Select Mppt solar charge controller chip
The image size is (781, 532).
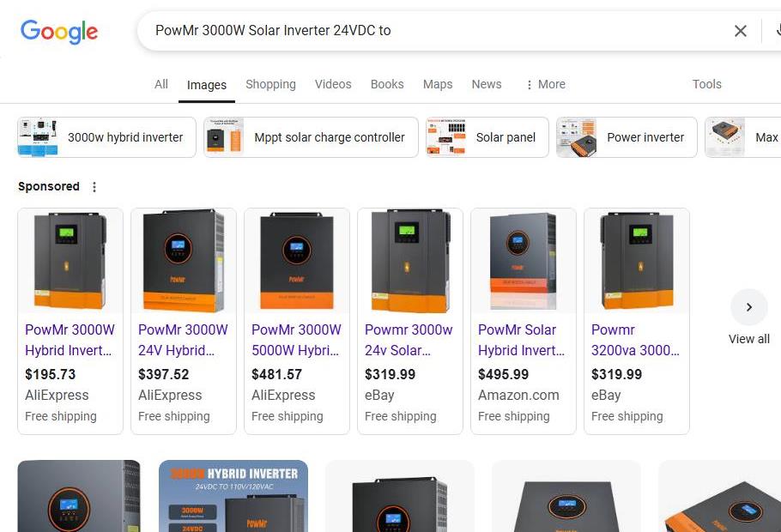coord(311,137)
